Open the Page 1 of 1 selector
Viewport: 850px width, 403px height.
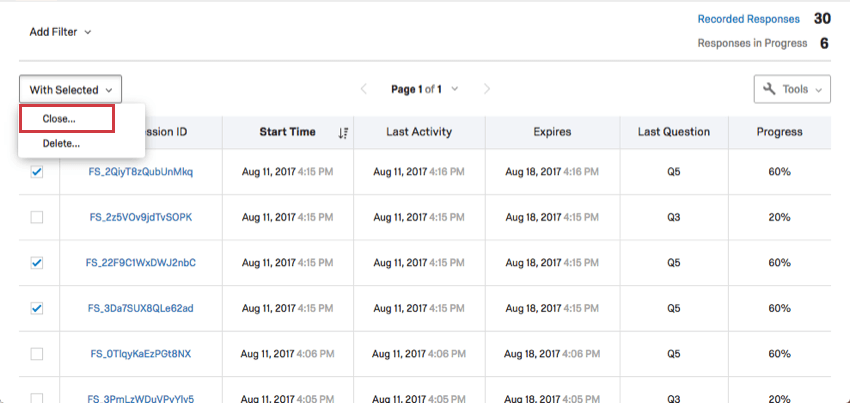pos(424,89)
